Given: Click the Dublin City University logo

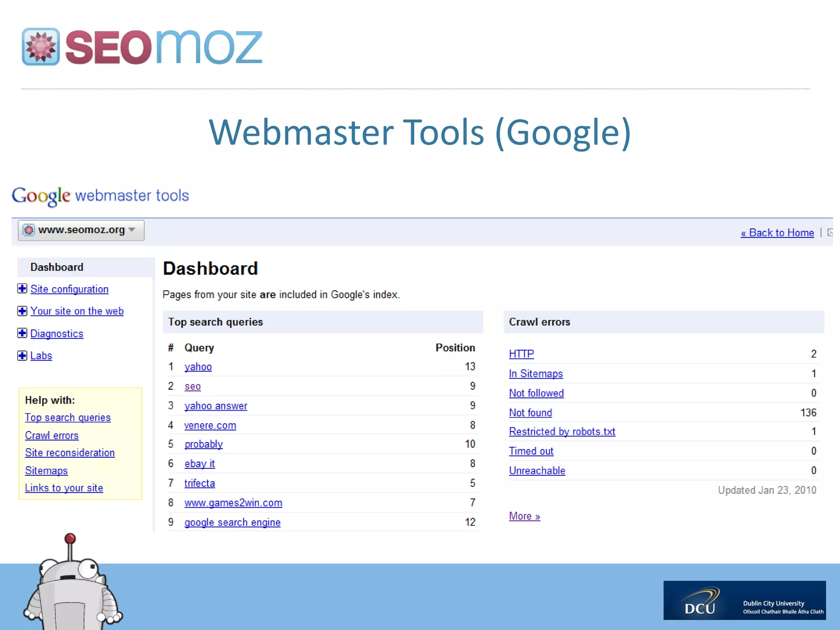Looking at the screenshot, I should 744,600.
